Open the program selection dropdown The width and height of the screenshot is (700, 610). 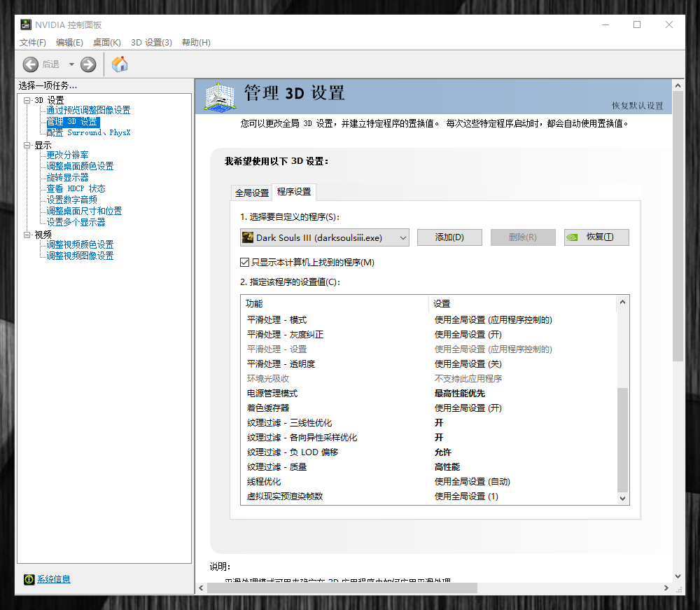325,237
